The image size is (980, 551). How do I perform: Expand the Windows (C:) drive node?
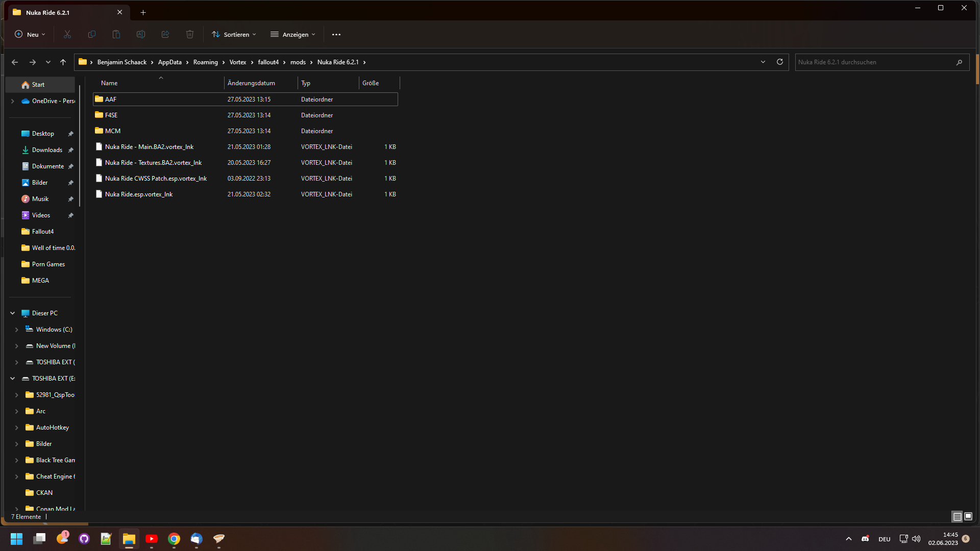tap(17, 330)
